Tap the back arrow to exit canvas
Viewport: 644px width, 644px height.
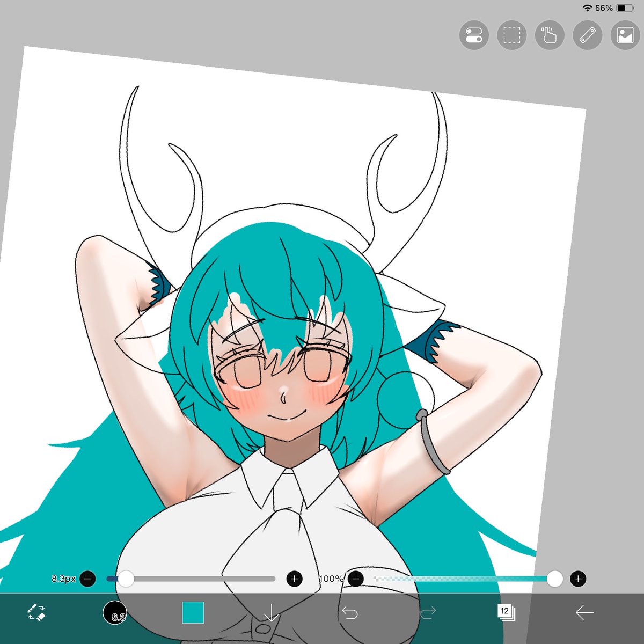point(584,612)
